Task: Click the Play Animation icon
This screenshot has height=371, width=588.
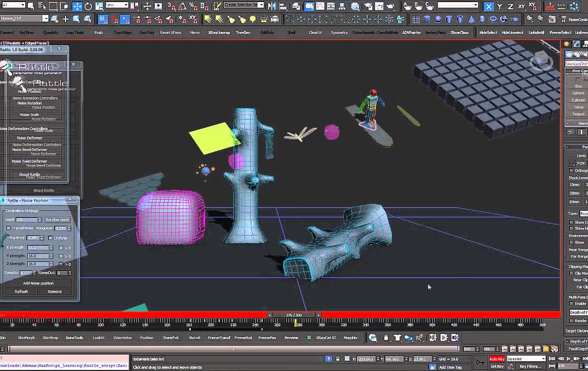Action: (568, 359)
